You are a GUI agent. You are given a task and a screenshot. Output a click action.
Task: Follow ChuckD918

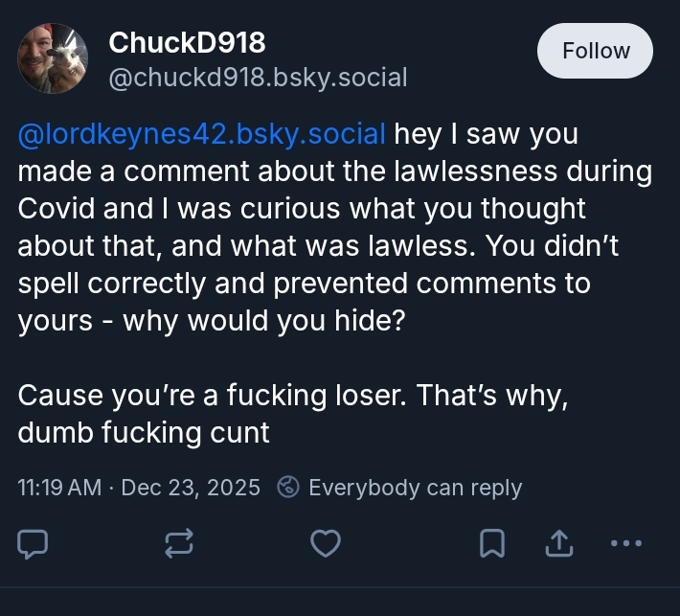click(x=595, y=51)
